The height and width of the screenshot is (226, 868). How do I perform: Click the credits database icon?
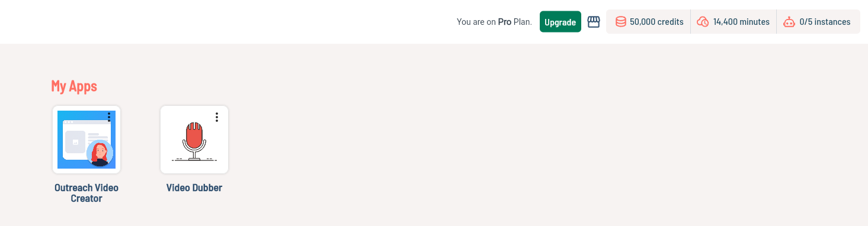(620, 22)
